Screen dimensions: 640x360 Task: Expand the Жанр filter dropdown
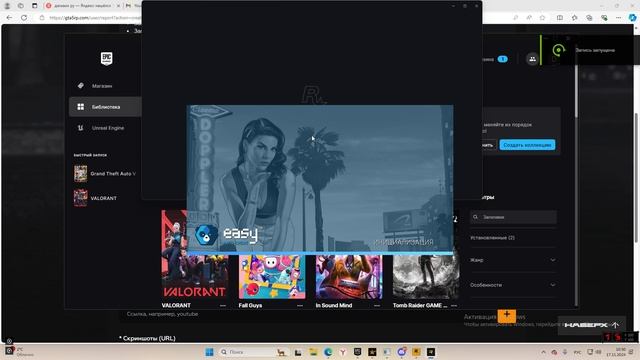click(x=513, y=260)
